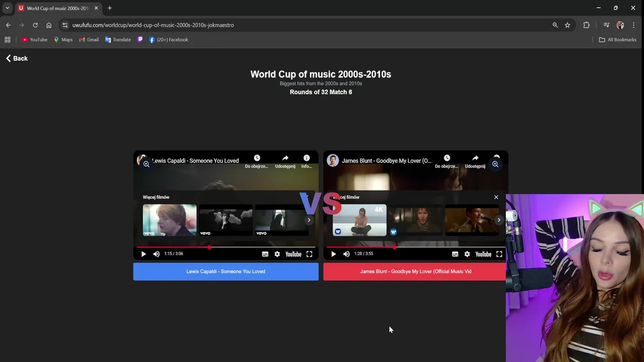Open Gmail bookmark
The height and width of the screenshot is (362, 644).
tap(89, 40)
